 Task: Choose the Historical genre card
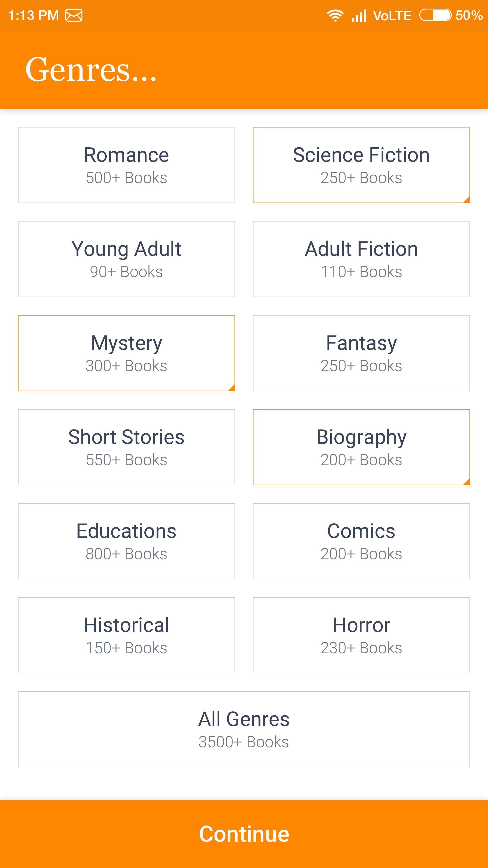126,635
